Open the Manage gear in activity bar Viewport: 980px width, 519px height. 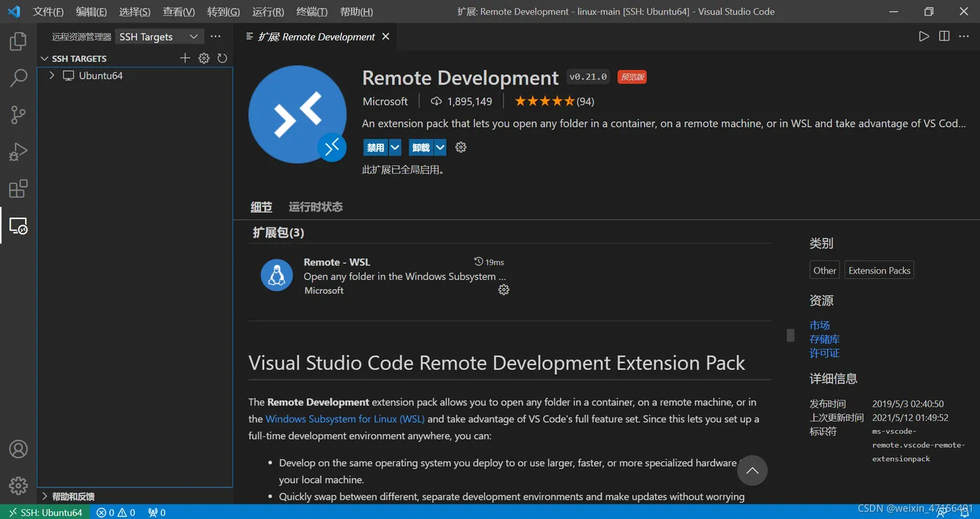click(18, 485)
